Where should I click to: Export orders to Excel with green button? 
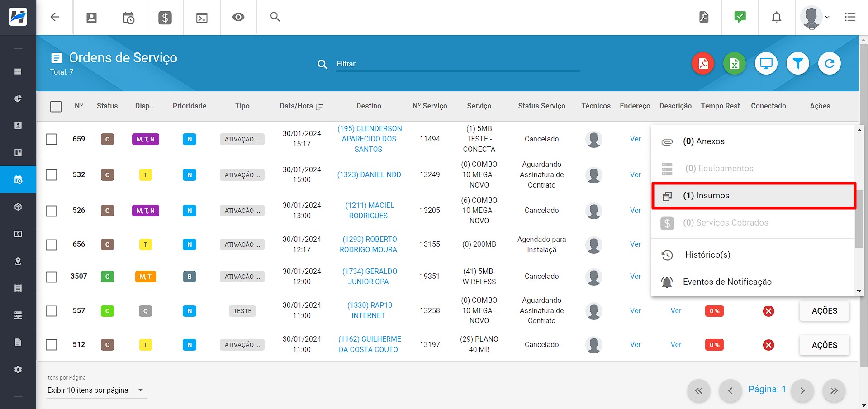pyautogui.click(x=735, y=63)
